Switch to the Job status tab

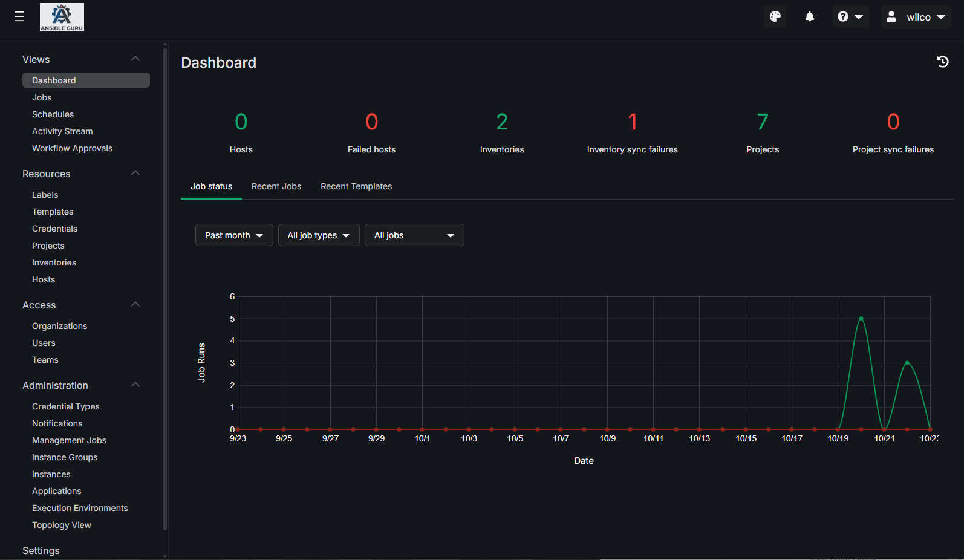click(211, 186)
